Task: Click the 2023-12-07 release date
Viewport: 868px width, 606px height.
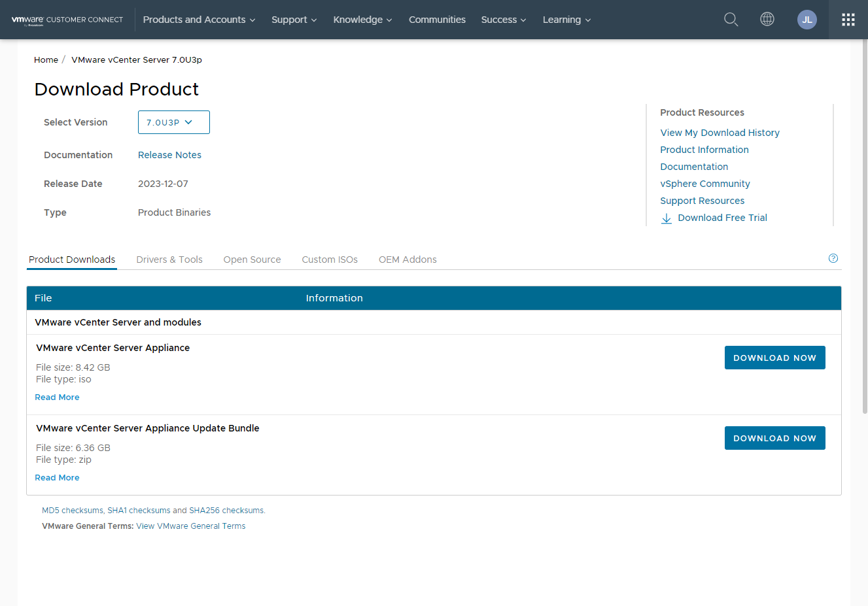Action: pos(163,184)
